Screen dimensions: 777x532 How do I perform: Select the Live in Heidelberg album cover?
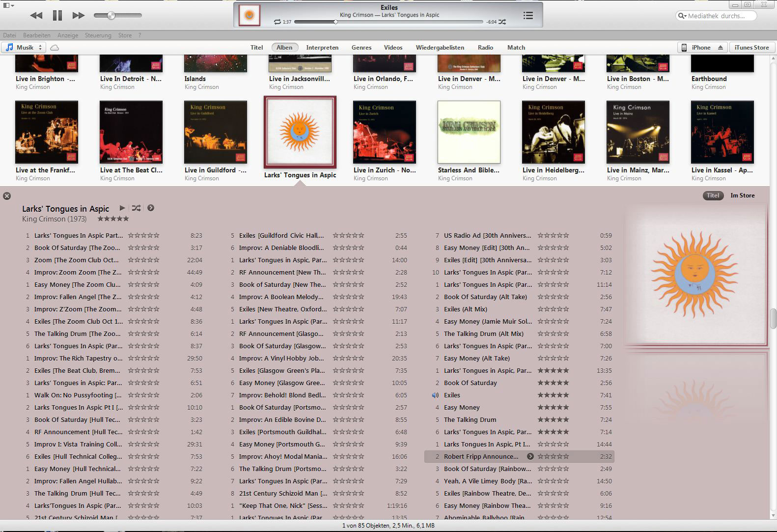tap(554, 132)
